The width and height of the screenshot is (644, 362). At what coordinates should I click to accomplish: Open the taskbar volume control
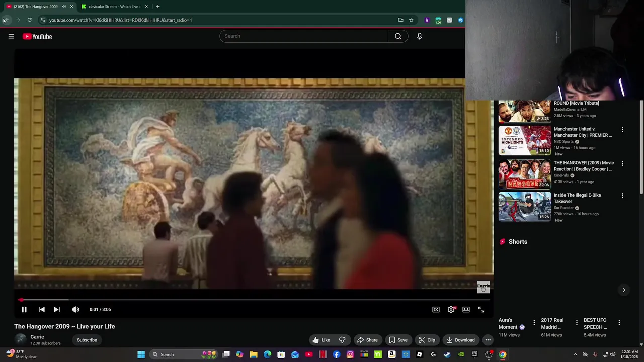(612, 354)
